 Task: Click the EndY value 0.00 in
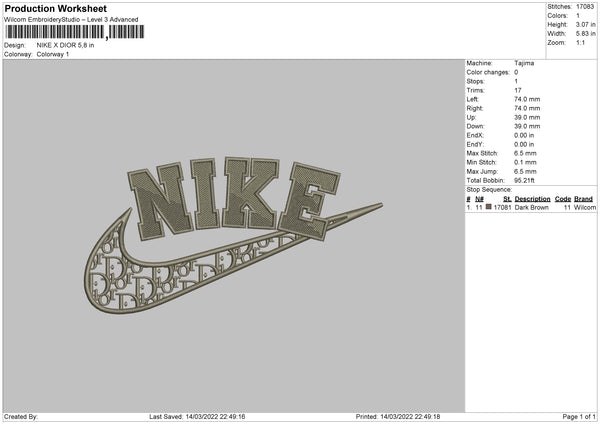(524, 144)
